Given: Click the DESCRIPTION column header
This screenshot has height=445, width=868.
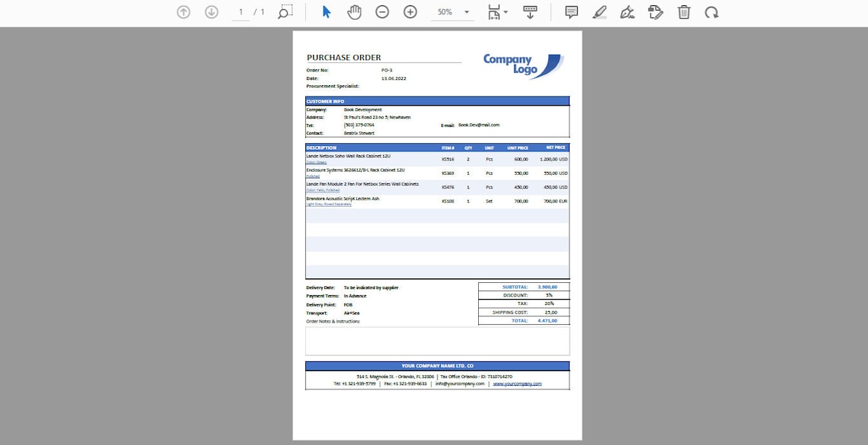Looking at the screenshot, I should (321, 148).
